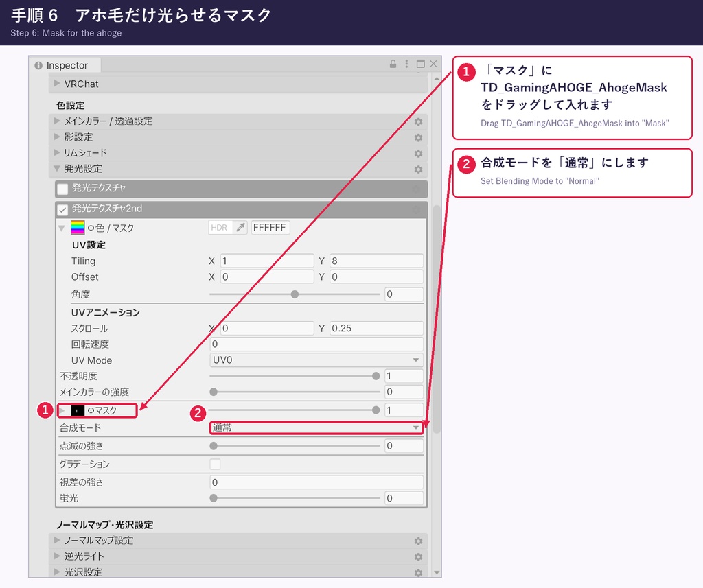Select the Inspector tab
Screen dimensions: 703x588
pos(65,65)
